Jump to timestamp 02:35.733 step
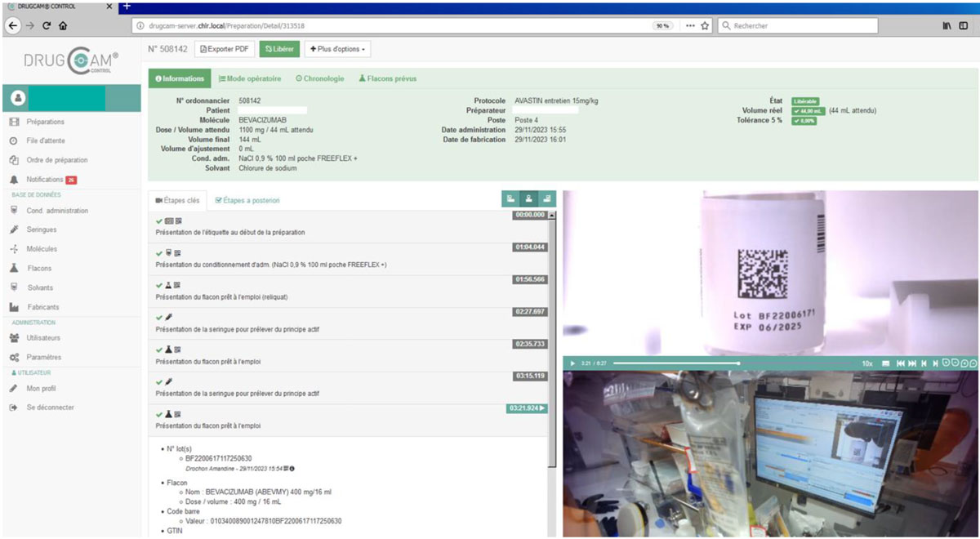The image size is (980, 539). click(529, 344)
